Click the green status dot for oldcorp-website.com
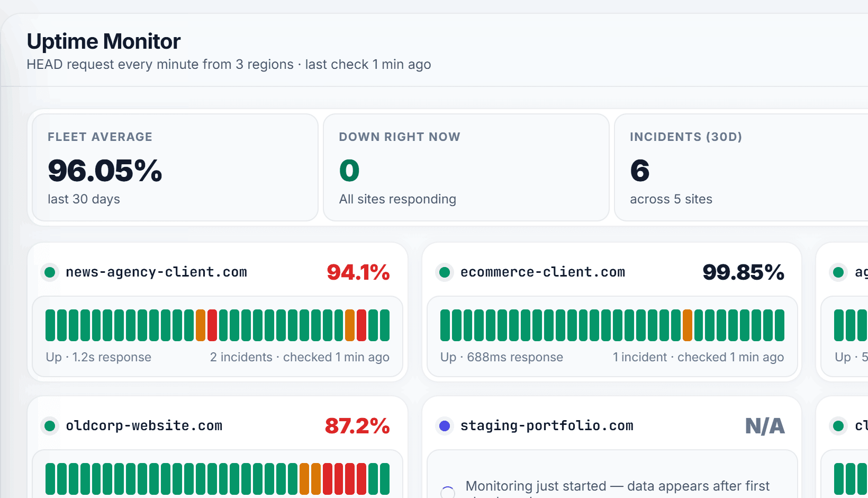 pos(50,426)
